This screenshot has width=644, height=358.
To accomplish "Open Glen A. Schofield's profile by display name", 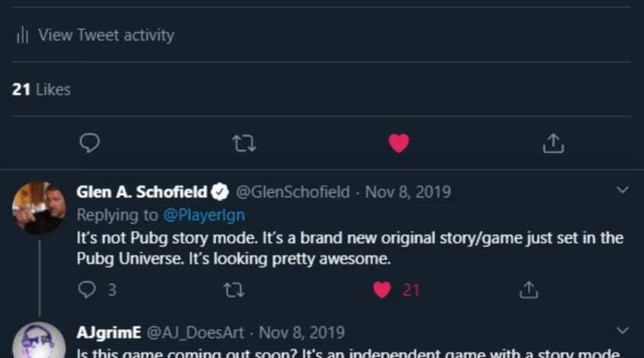I will click(x=142, y=192).
